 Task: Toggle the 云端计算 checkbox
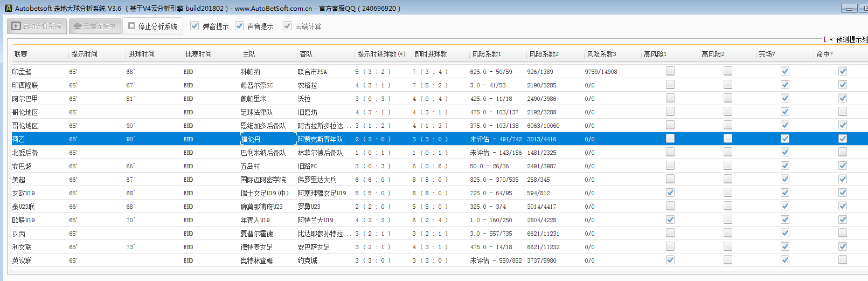288,26
